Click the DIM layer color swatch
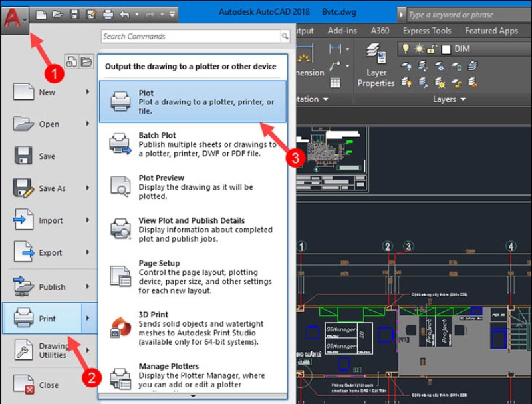Image resolution: width=532 pixels, height=404 pixels. pos(446,49)
